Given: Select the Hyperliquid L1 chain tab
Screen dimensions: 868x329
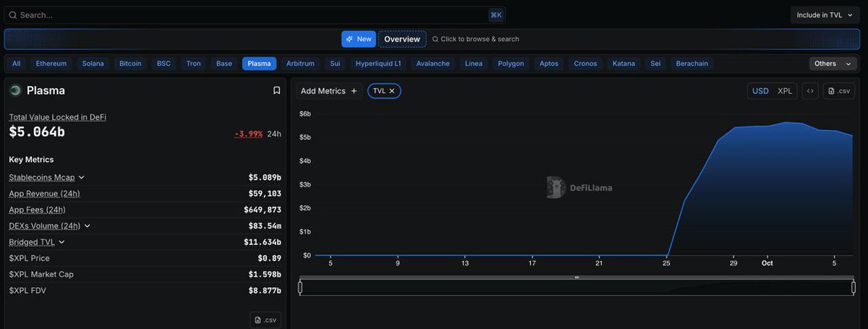Looking at the screenshot, I should [x=378, y=64].
